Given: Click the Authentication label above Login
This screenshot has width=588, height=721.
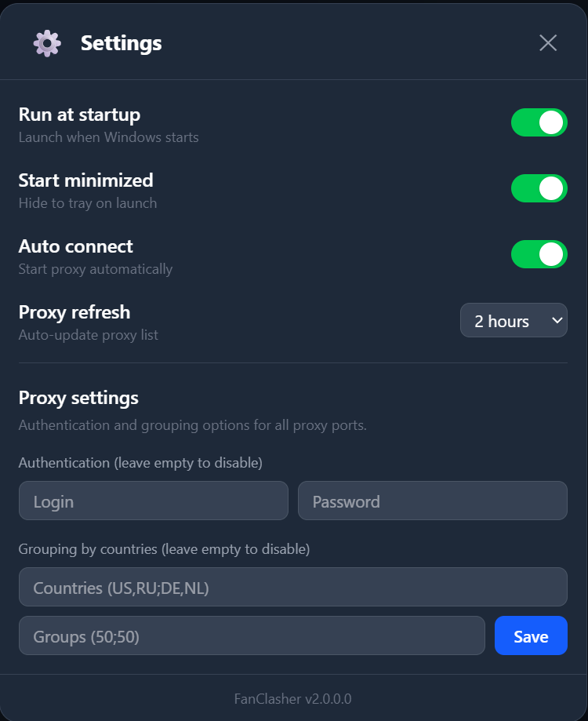Looking at the screenshot, I should [x=140, y=463].
